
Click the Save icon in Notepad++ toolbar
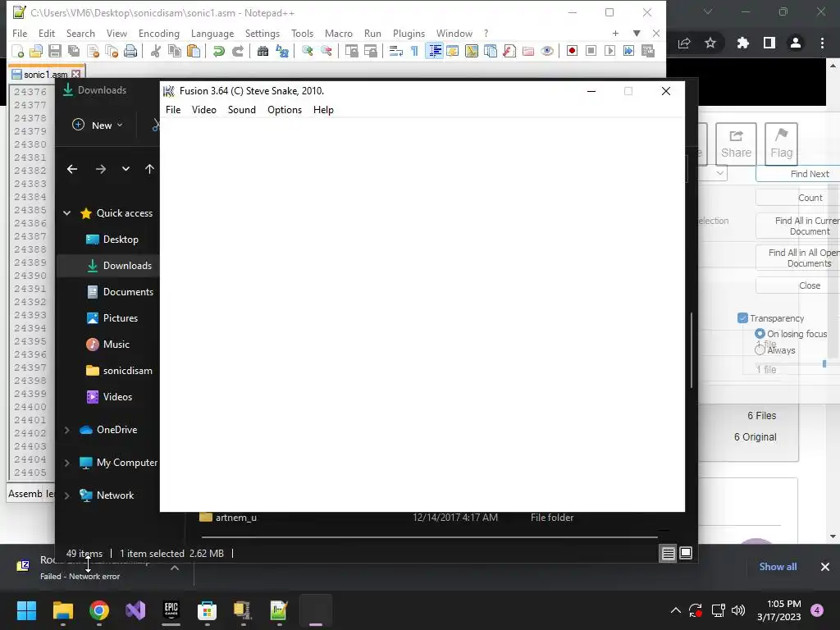55,51
